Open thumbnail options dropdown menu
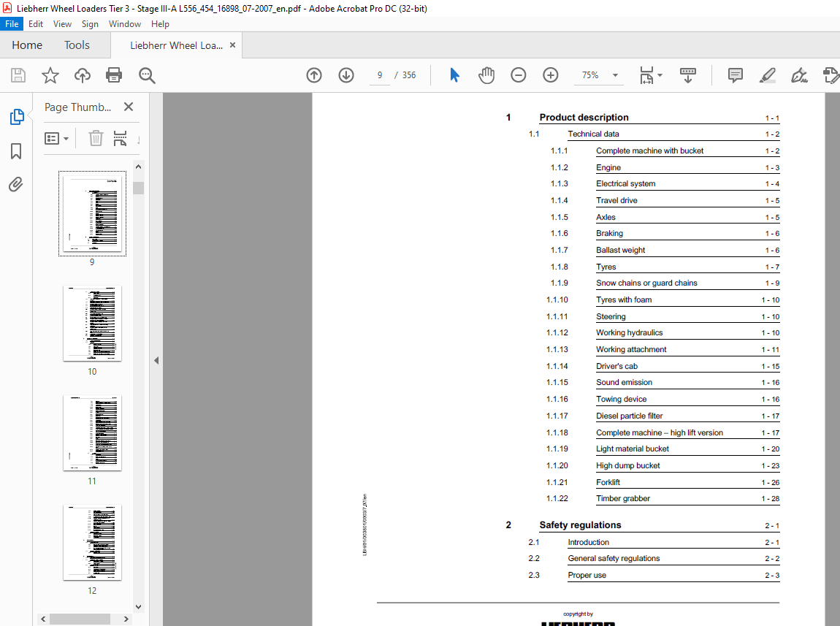 tap(56, 139)
